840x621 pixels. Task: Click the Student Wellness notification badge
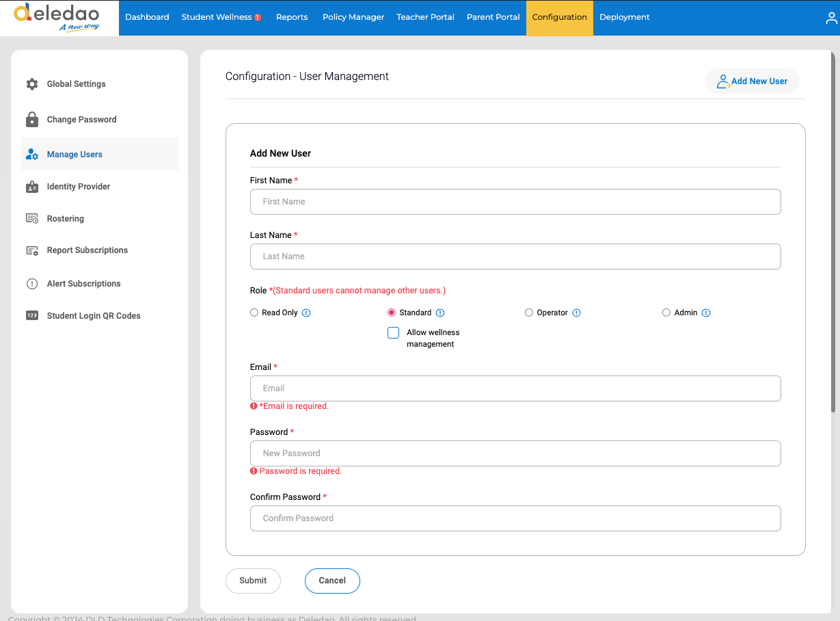click(258, 18)
